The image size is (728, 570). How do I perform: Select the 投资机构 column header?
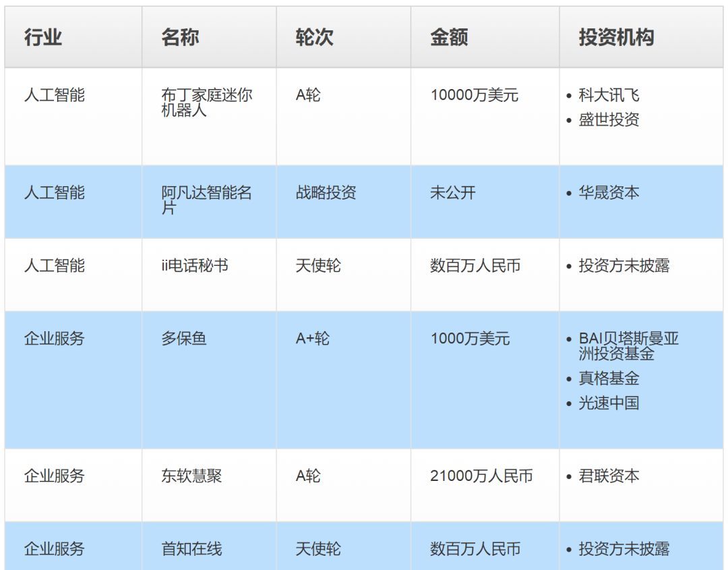pyautogui.click(x=616, y=38)
